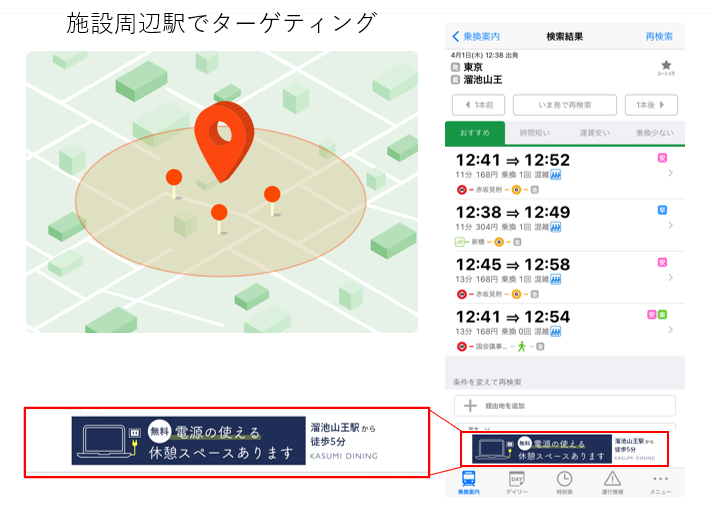Open the メニュー three-dots tab
Image resolution: width=712 pixels, height=510 pixels.
[660, 483]
